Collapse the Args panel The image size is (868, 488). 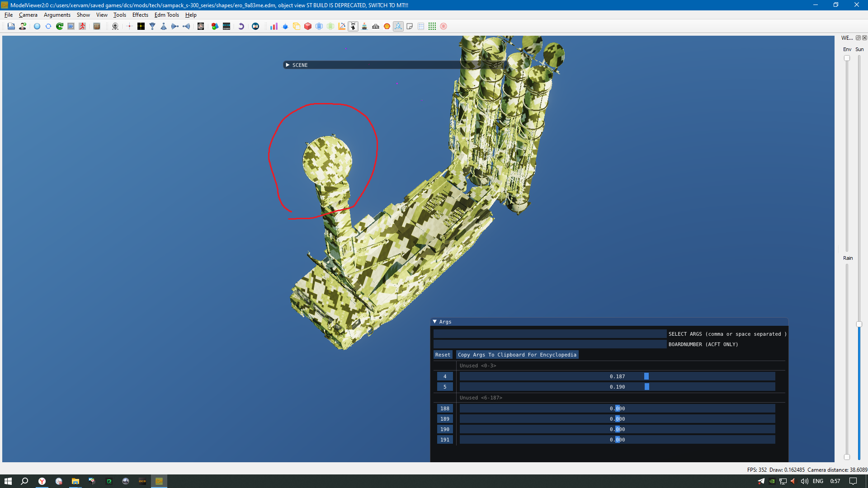[x=435, y=322]
